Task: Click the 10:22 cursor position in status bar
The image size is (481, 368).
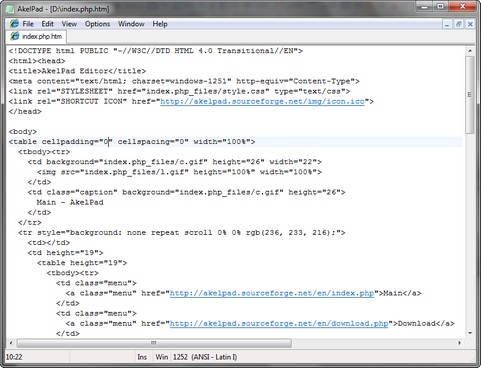Action: point(14,357)
